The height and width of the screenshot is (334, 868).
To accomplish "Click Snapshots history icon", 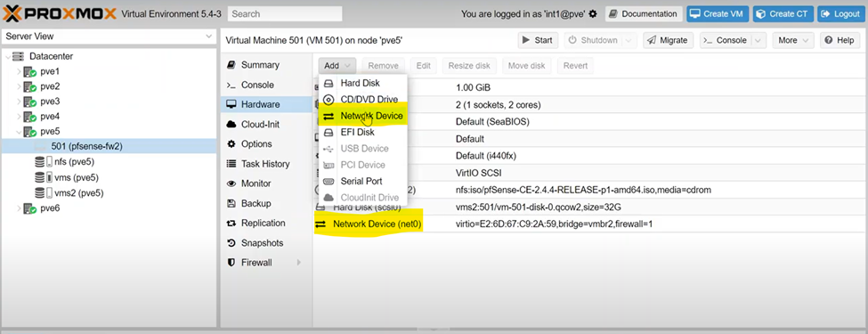I will pyautogui.click(x=231, y=243).
